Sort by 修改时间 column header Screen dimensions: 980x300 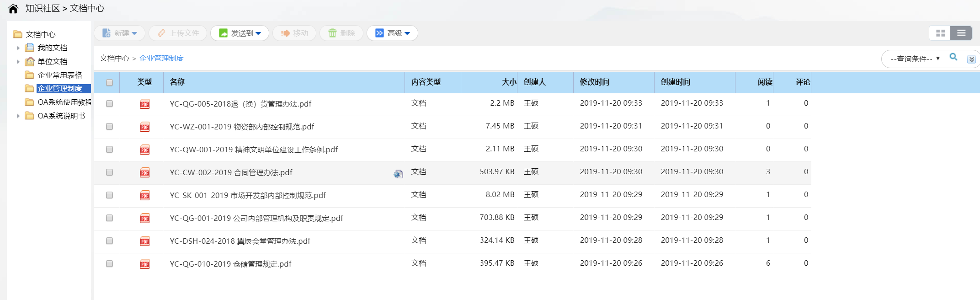(x=595, y=82)
